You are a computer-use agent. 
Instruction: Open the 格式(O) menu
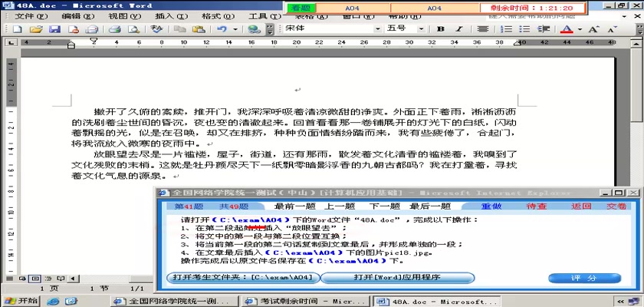(218, 17)
